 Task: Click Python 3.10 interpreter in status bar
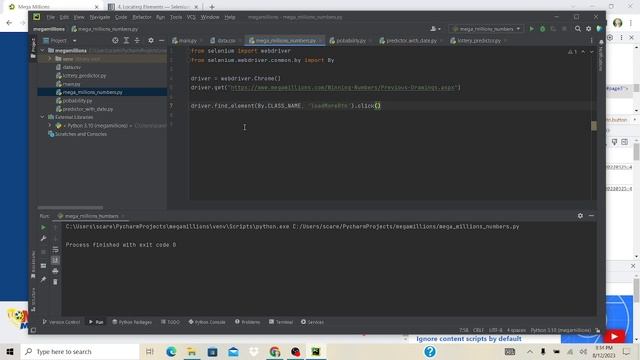(x=560, y=330)
